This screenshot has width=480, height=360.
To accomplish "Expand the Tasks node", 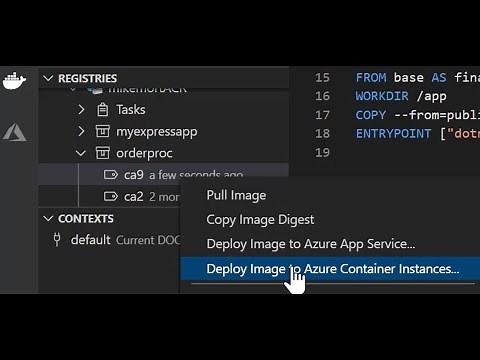I will [81, 109].
